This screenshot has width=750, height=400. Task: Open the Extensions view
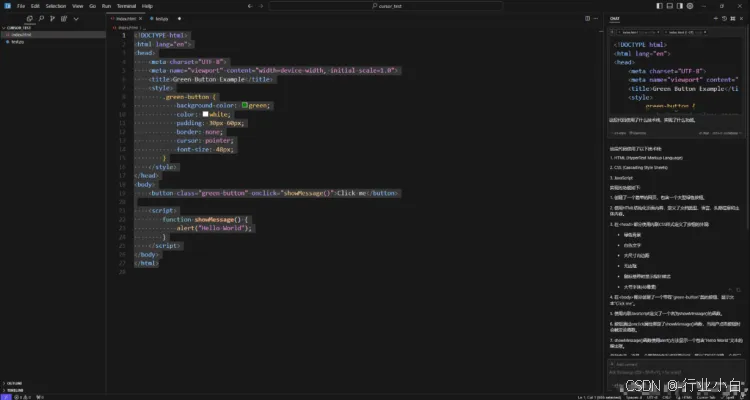[64, 19]
